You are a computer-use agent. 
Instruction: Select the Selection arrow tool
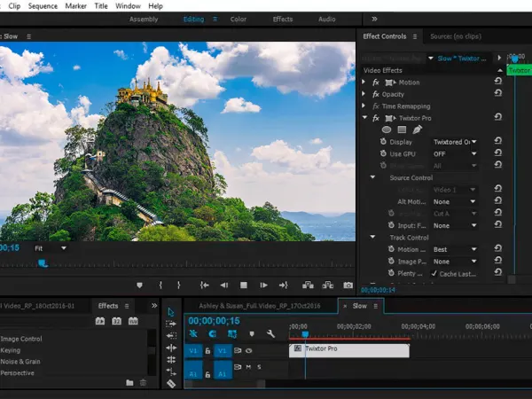[171, 312]
